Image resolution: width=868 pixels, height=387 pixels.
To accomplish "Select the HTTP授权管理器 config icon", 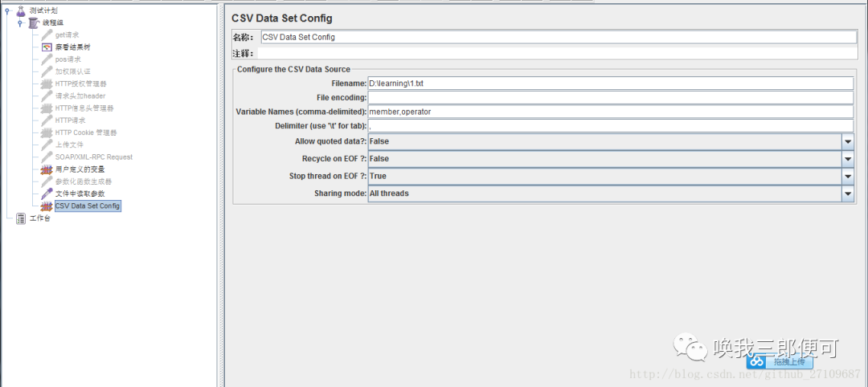I will 47,84.
